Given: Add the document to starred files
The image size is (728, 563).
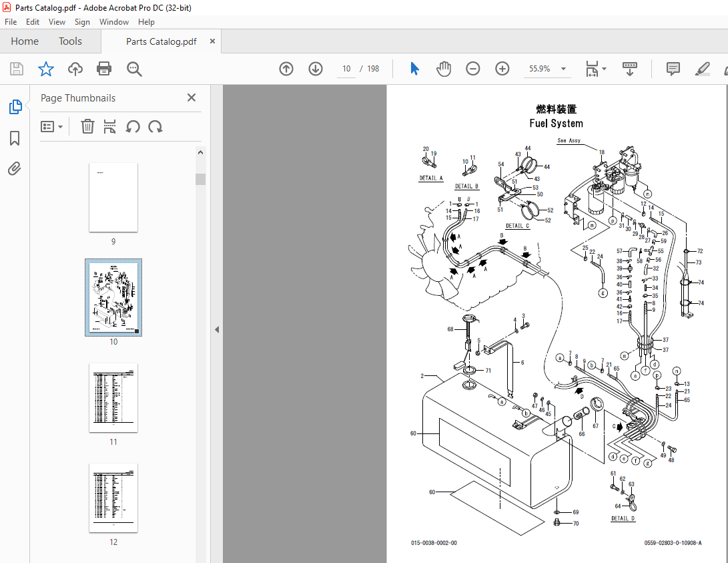Looking at the screenshot, I should coord(45,69).
